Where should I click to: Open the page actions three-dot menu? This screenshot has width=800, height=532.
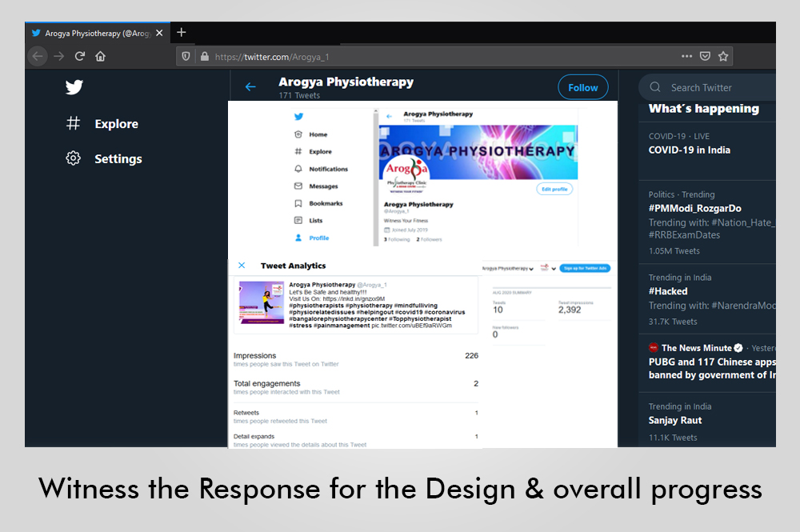pos(686,56)
